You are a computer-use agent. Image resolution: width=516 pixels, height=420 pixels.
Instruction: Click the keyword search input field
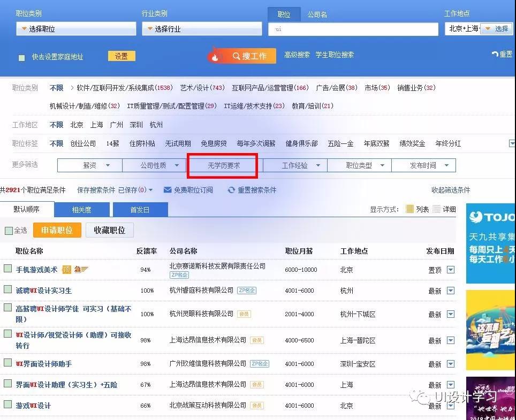353,29
